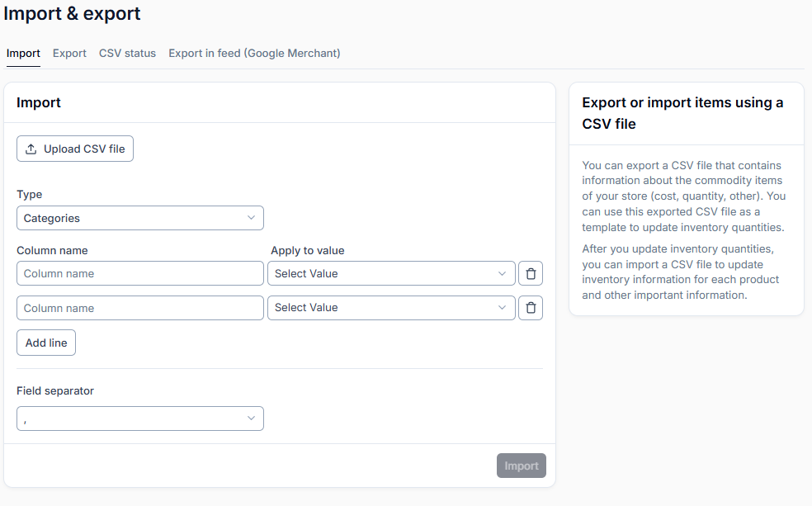Delete the first column mapping row
The width and height of the screenshot is (812, 506).
[531, 273]
